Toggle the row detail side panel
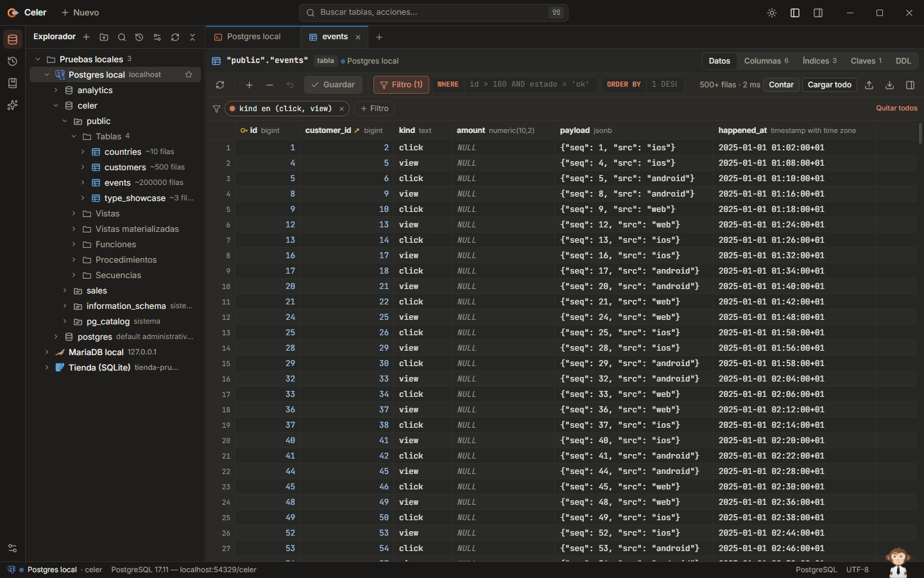The image size is (924, 578). pyautogui.click(x=910, y=85)
